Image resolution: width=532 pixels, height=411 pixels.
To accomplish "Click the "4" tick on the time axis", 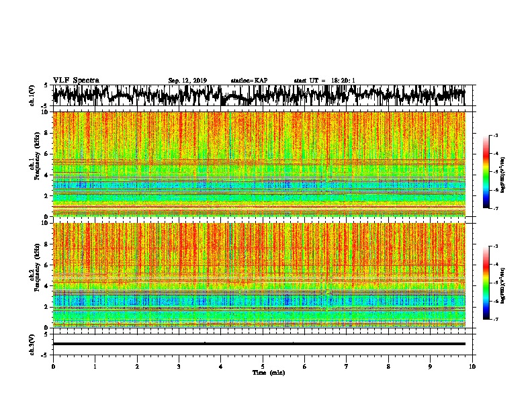I will 220,367.
